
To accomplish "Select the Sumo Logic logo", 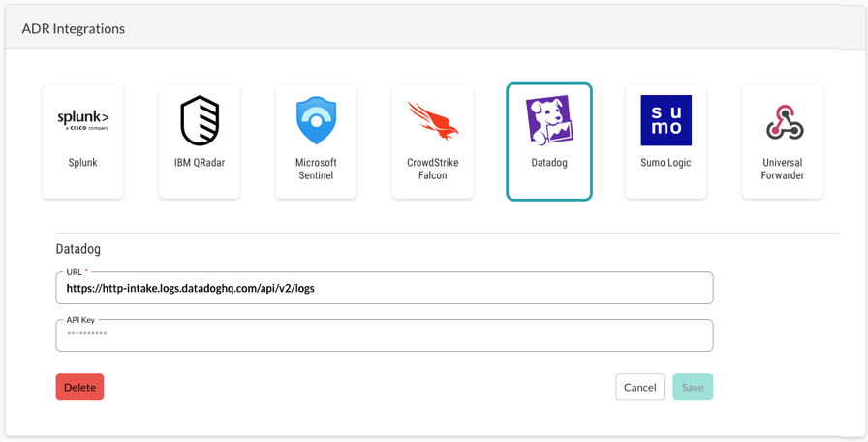I will point(666,120).
